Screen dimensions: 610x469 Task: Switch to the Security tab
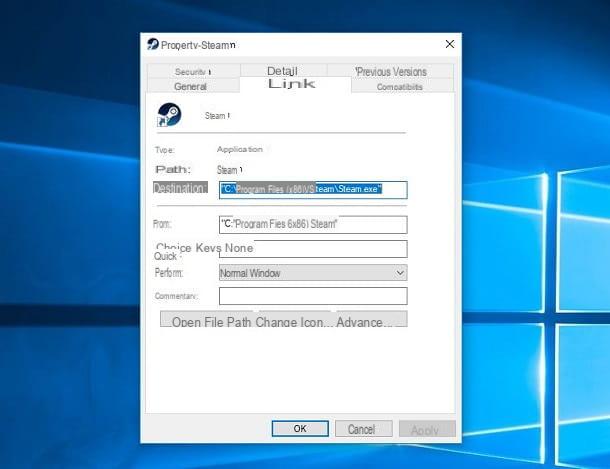click(193, 72)
